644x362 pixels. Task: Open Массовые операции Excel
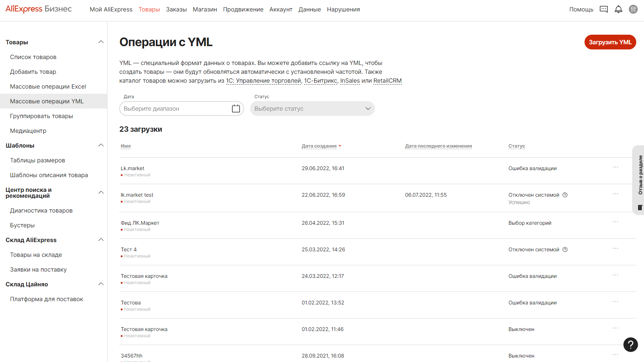click(48, 86)
